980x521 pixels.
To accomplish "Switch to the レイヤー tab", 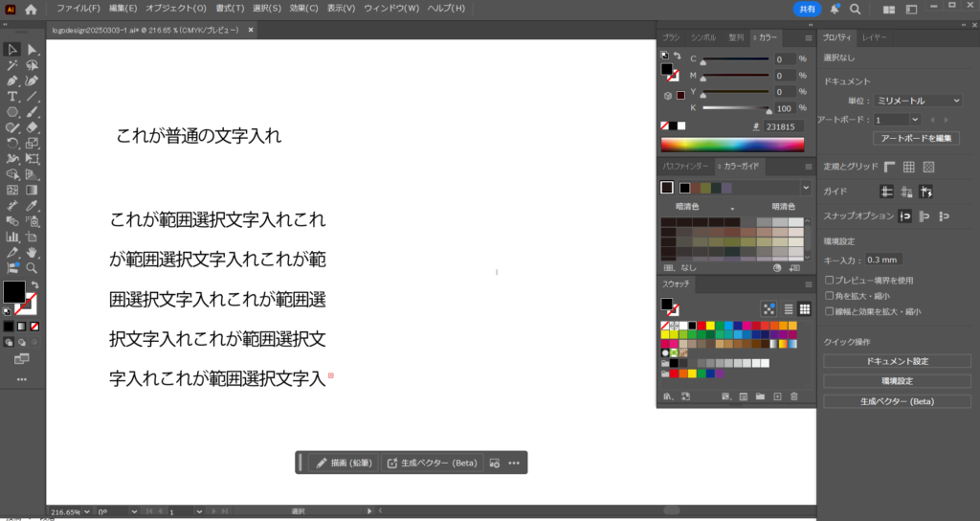I will (874, 37).
